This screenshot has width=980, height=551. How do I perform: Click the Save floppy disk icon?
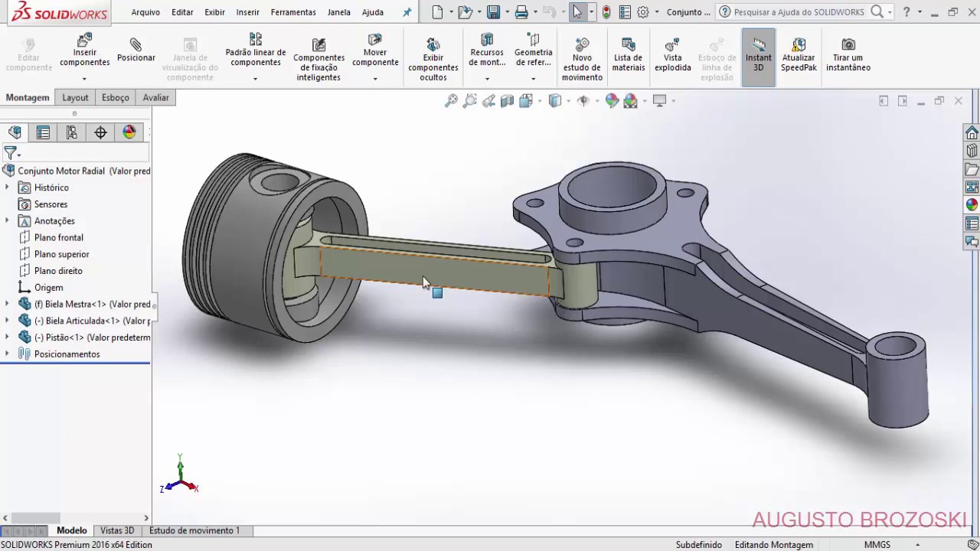[x=493, y=12]
